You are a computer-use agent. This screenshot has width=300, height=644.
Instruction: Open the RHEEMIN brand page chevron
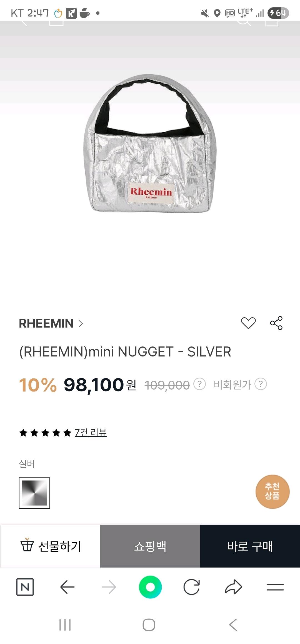pyautogui.click(x=81, y=323)
